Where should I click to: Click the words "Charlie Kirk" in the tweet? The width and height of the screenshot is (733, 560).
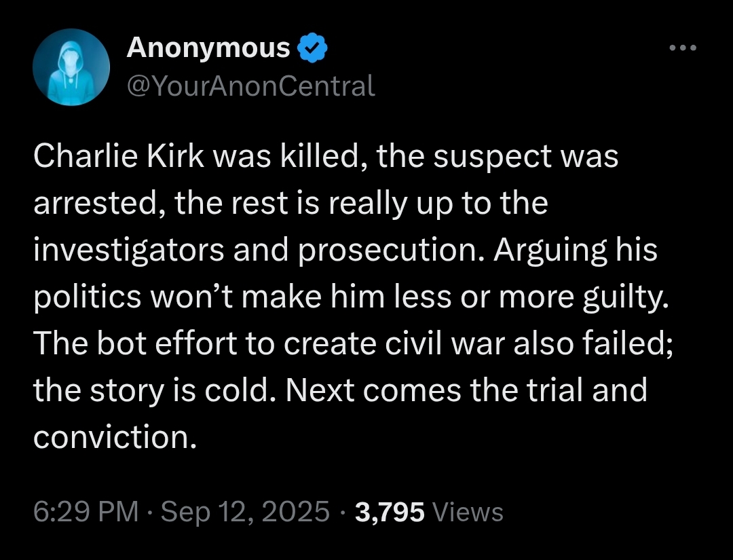tap(119, 157)
